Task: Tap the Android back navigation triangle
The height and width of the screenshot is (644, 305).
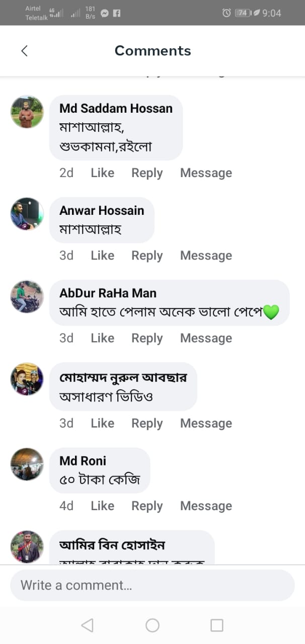Action: point(87,625)
